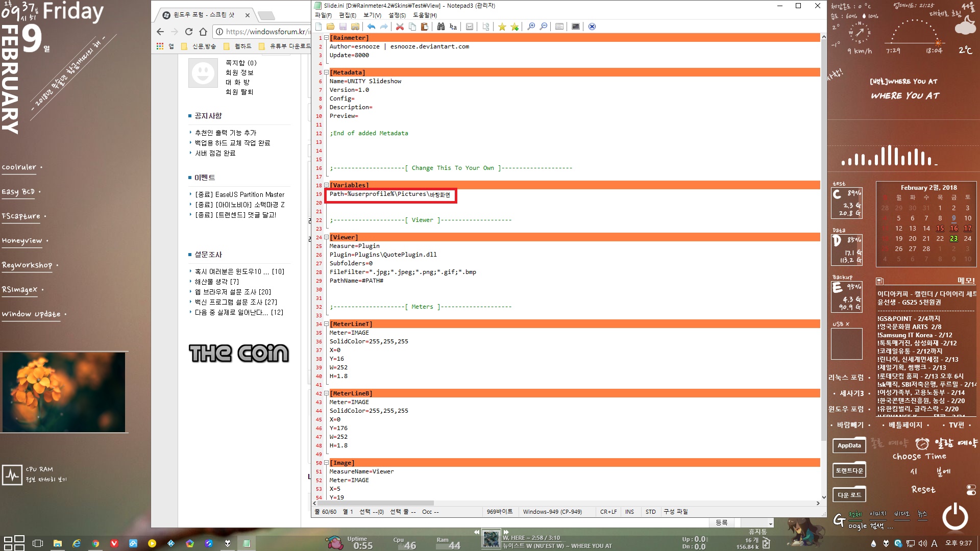Click the browser address bar
The image size is (980, 551).
261,32
